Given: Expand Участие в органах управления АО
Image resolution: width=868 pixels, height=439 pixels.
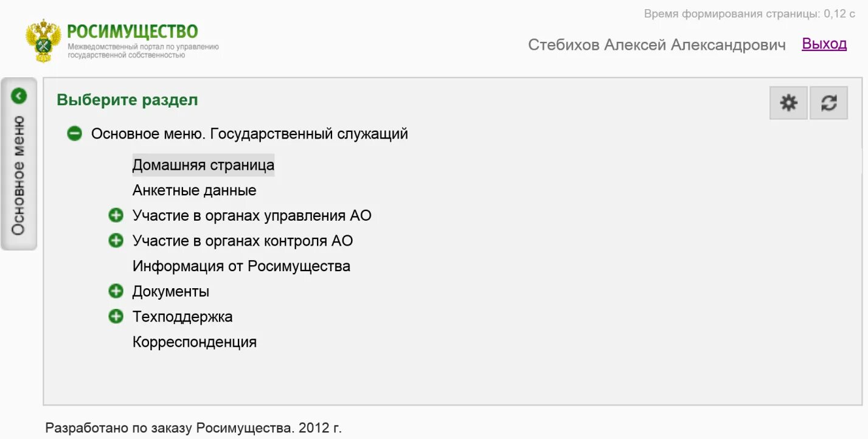Looking at the screenshot, I should pyautogui.click(x=116, y=215).
